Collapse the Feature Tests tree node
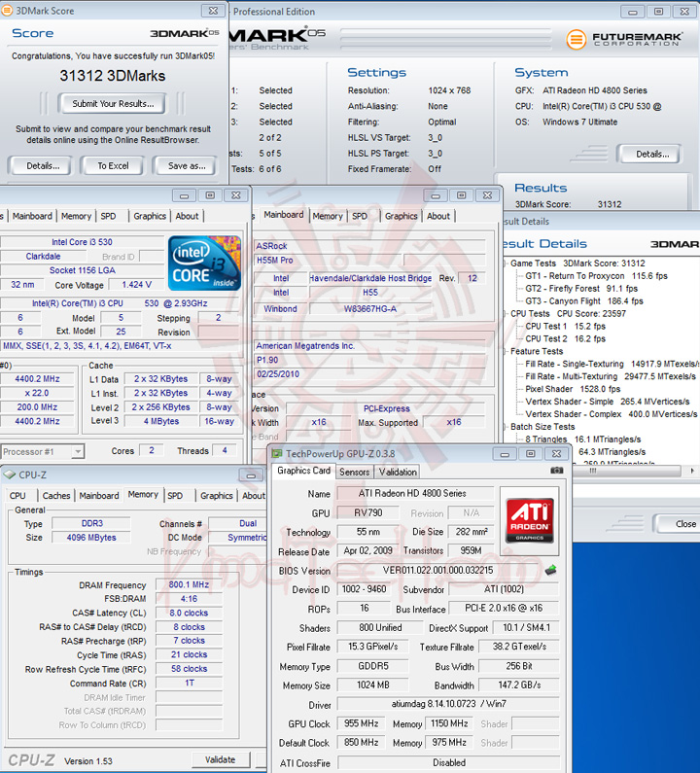Screen dimensions: 700x773 pyautogui.click(x=506, y=351)
